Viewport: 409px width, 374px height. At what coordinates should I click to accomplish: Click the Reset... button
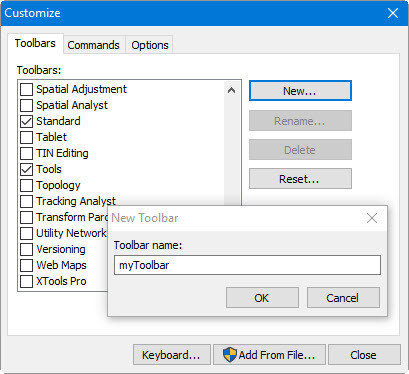click(x=300, y=179)
